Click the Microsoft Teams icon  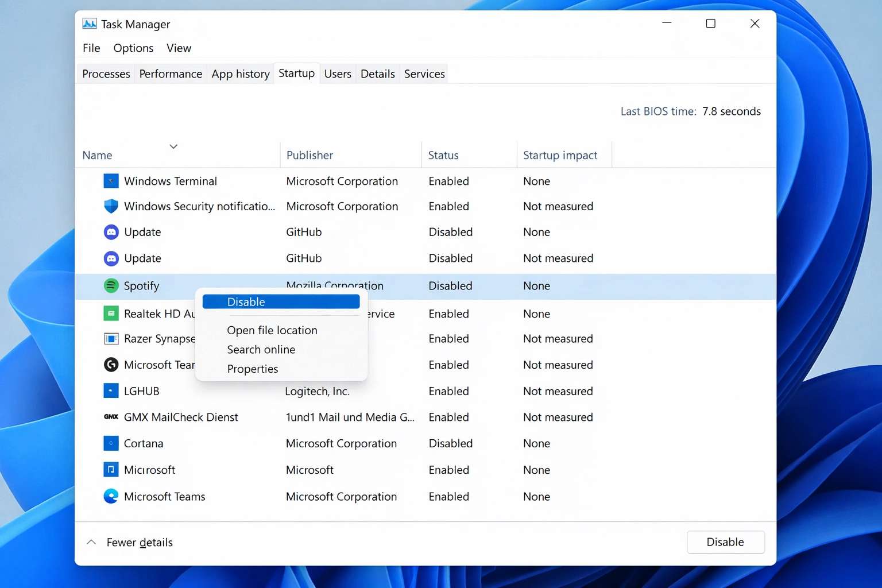click(x=111, y=496)
